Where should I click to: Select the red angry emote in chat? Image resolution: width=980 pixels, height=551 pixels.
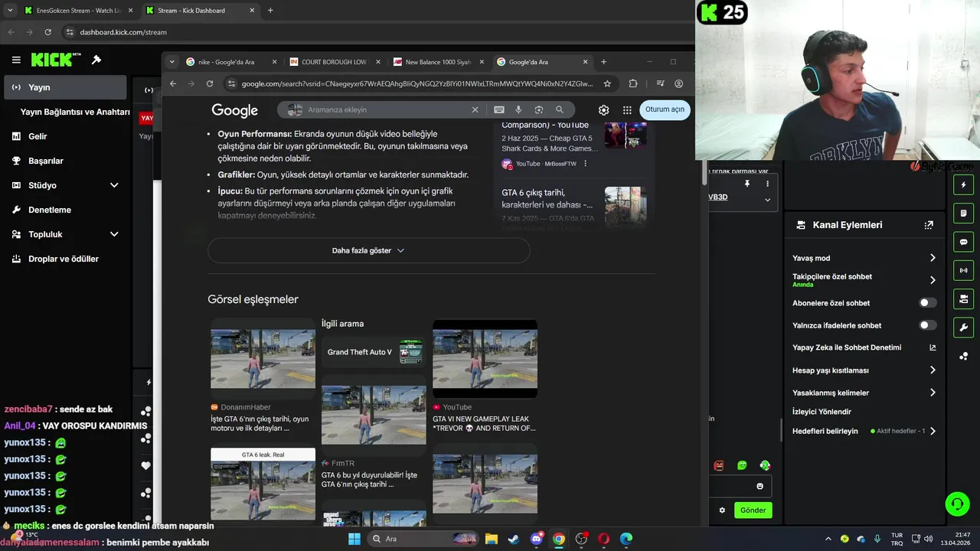[719, 465]
